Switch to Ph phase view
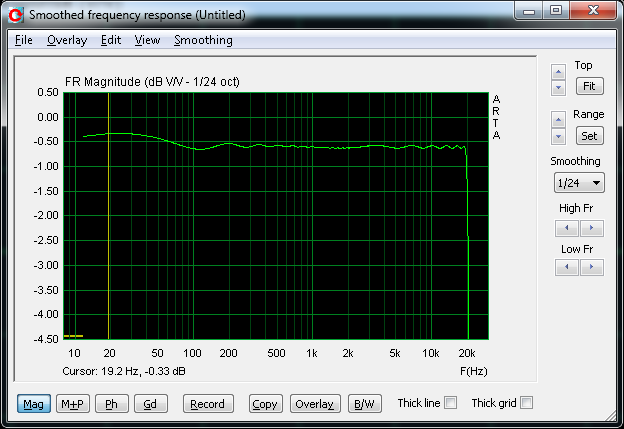Viewport: 624px width, 429px height. click(x=112, y=404)
